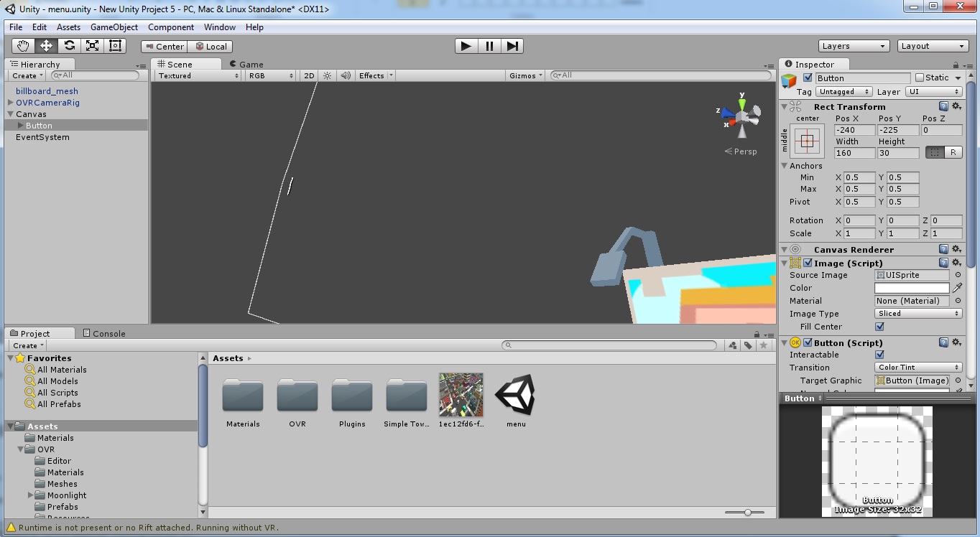980x537 pixels.
Task: Toggle scene lighting with the sun icon
Action: [327, 75]
